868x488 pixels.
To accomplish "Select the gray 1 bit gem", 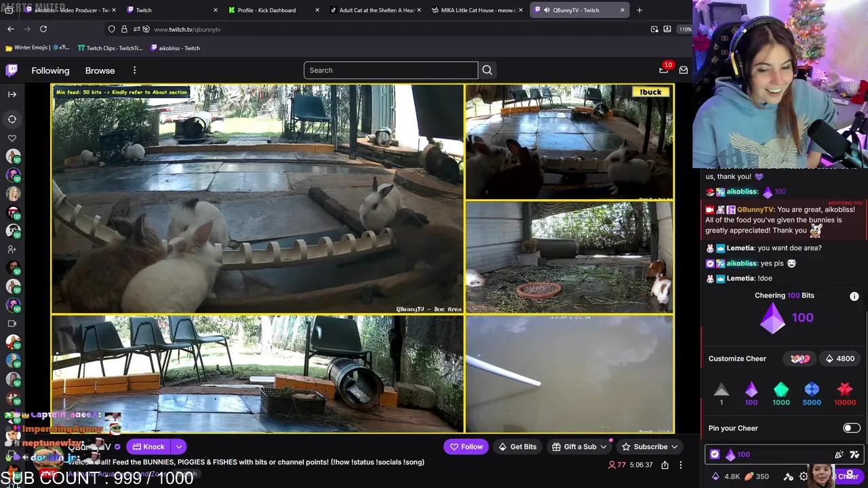I will click(x=722, y=393).
